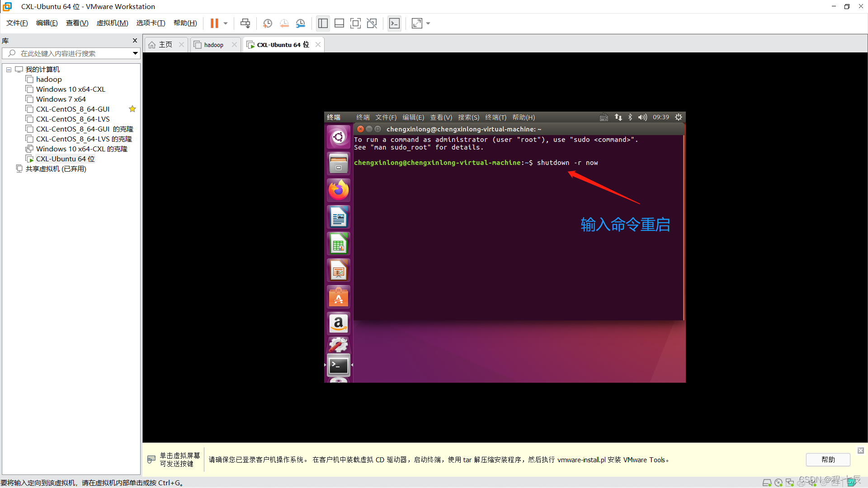Open 搜索(S) menu in terminal
Image resolution: width=868 pixels, height=488 pixels.
point(468,117)
